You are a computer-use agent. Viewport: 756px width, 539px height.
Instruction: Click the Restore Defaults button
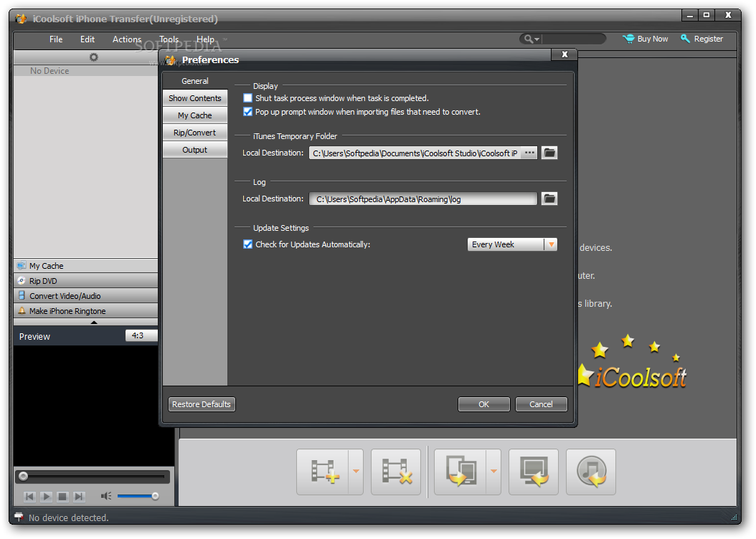pyautogui.click(x=202, y=404)
